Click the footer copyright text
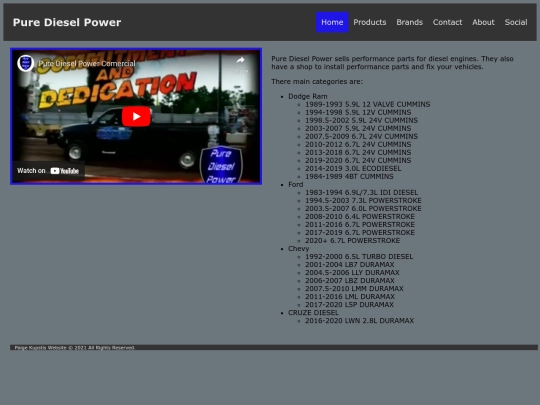The image size is (540, 405). [x=74, y=347]
